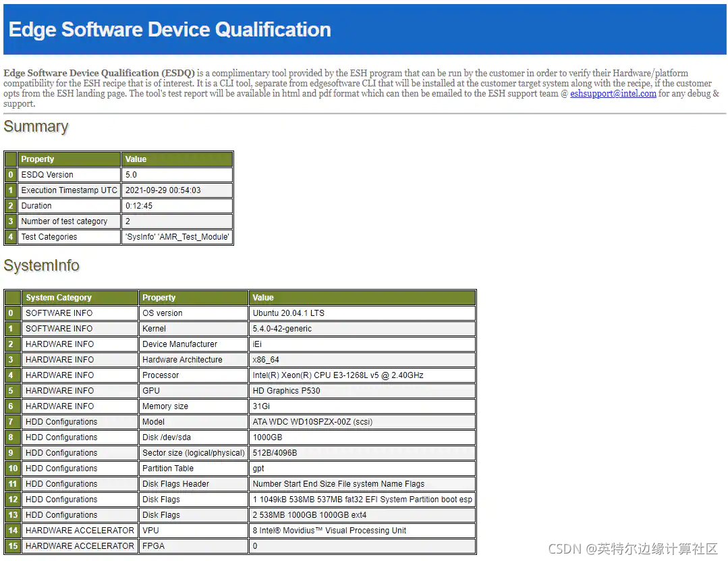Click the 'SystemInfo' section heading
This screenshot has width=728, height=561.
point(41,265)
